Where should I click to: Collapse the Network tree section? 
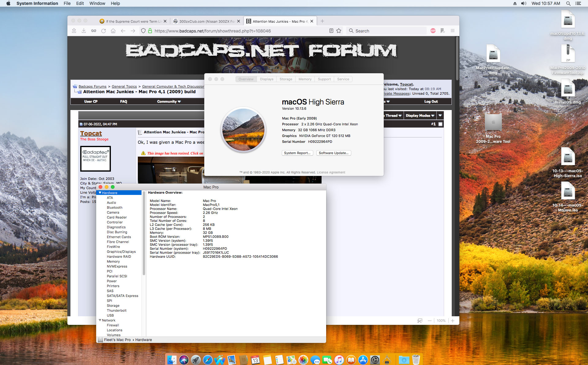coord(100,320)
